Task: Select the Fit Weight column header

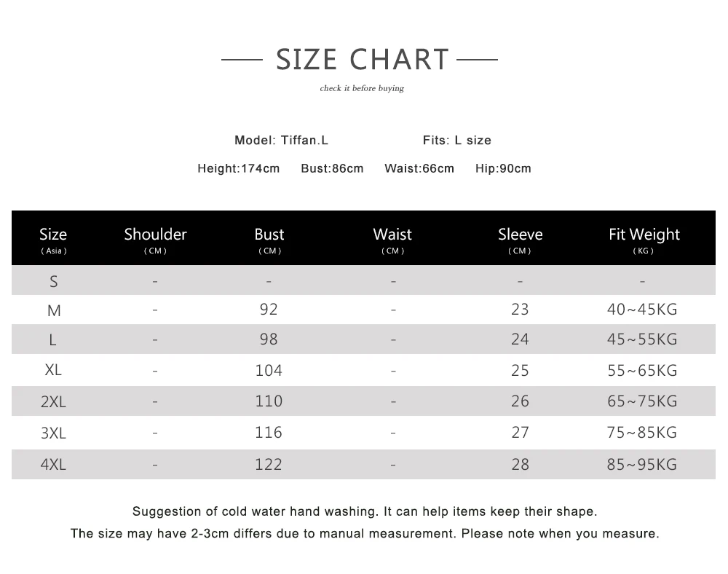Action: [x=644, y=240]
